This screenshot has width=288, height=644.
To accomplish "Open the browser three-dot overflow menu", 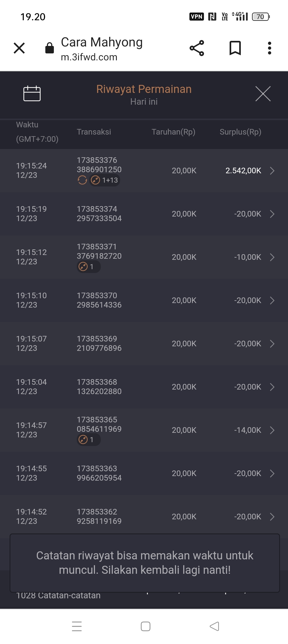I will pos(270,48).
